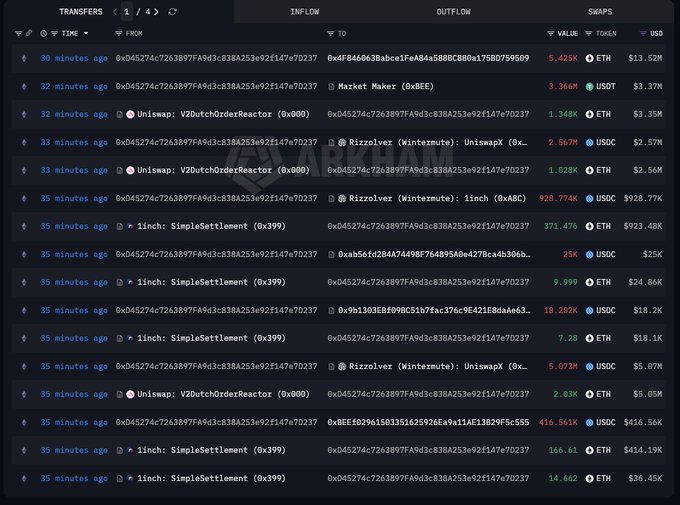
Task: Click address 0xBEEf02961503351625926Ea9a11AE13B29F5c555
Action: (x=428, y=422)
